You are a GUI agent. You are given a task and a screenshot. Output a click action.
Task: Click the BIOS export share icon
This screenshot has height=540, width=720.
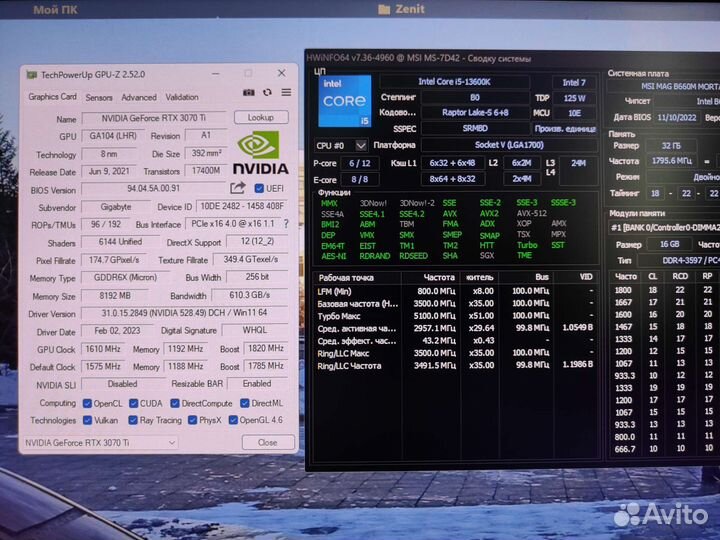point(238,188)
